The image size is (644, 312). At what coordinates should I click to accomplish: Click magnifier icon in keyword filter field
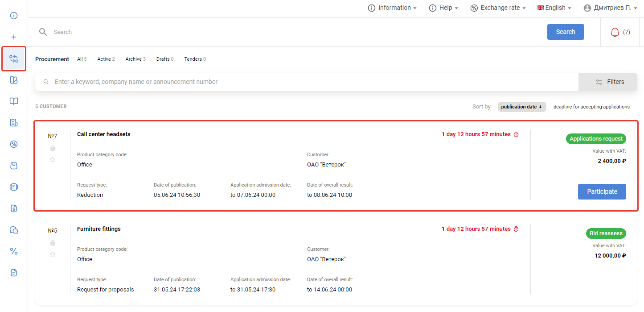pos(45,82)
